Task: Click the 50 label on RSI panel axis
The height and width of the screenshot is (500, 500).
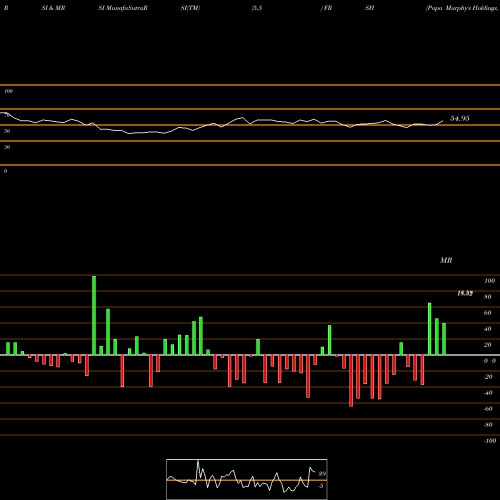Action: pyautogui.click(x=7, y=131)
